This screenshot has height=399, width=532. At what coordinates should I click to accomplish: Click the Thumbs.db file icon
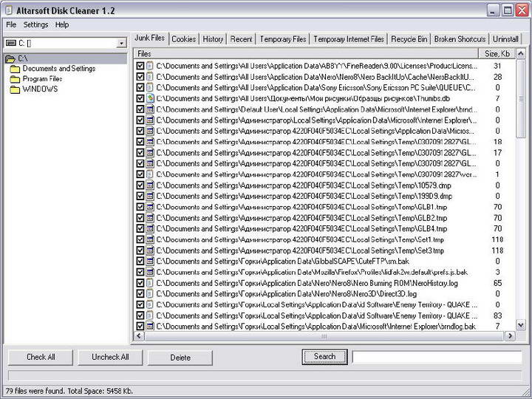150,98
